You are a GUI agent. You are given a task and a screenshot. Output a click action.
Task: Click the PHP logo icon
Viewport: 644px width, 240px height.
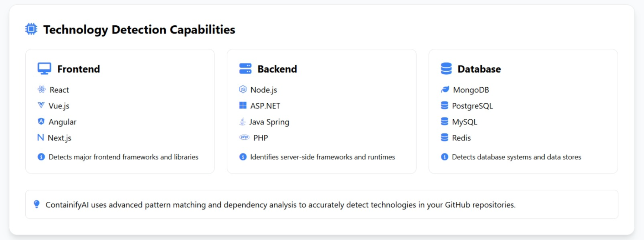244,137
